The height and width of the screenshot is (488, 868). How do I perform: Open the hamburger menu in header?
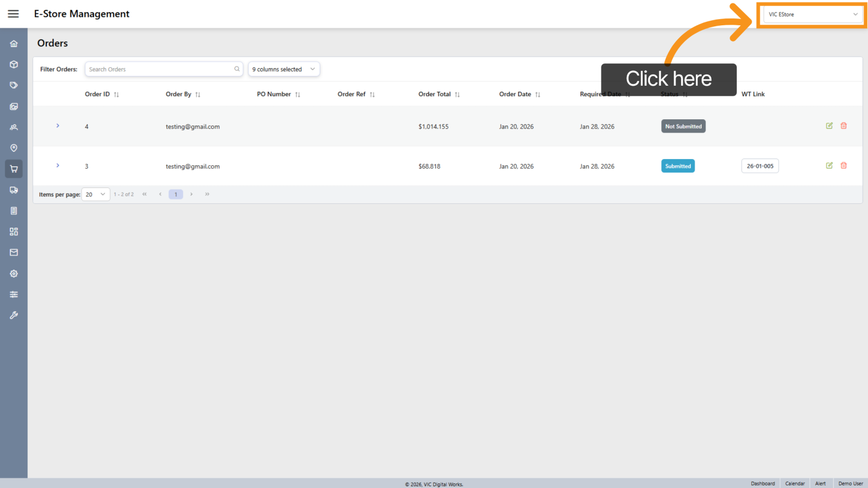tap(13, 14)
